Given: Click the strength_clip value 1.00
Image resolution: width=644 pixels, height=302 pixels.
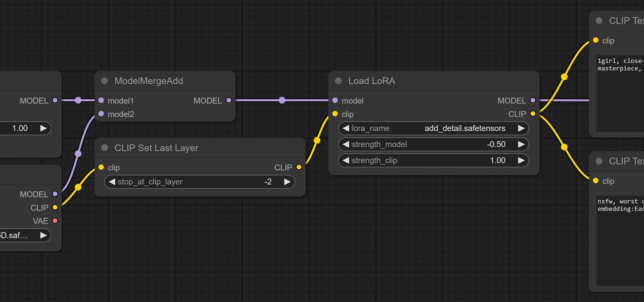Looking at the screenshot, I should (x=498, y=161).
